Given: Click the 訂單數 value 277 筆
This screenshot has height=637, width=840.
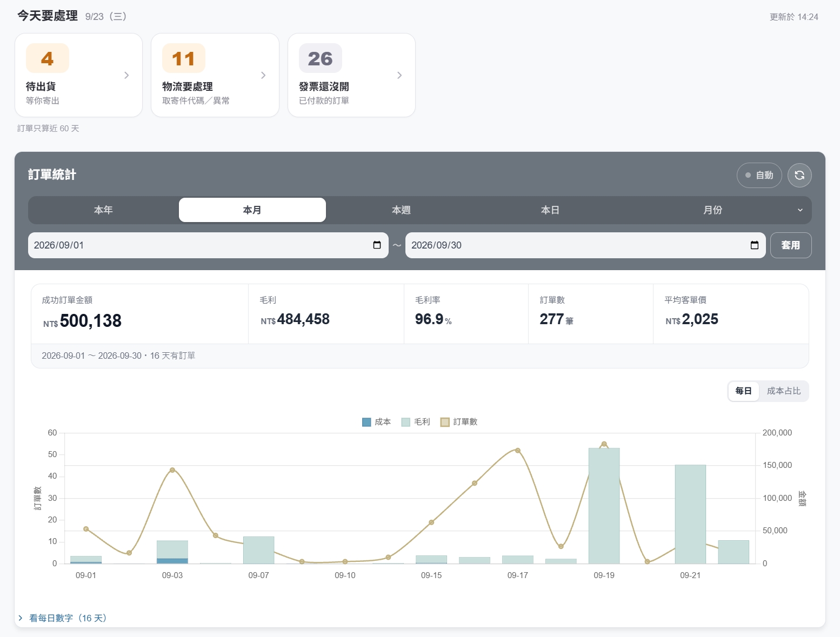Looking at the screenshot, I should click(x=556, y=319).
